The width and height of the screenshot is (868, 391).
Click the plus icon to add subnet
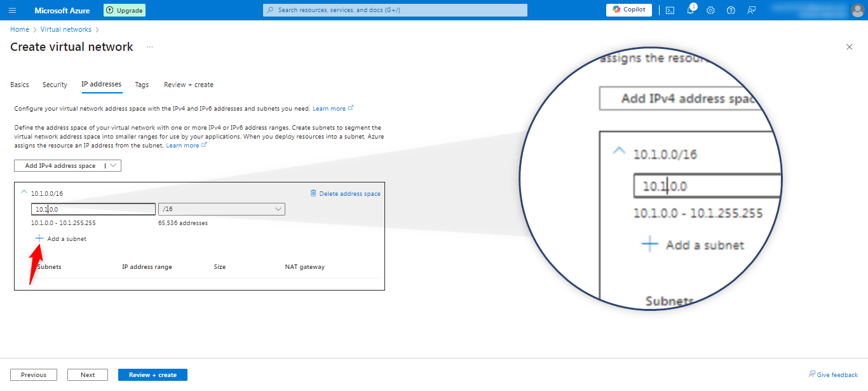pyautogui.click(x=39, y=238)
